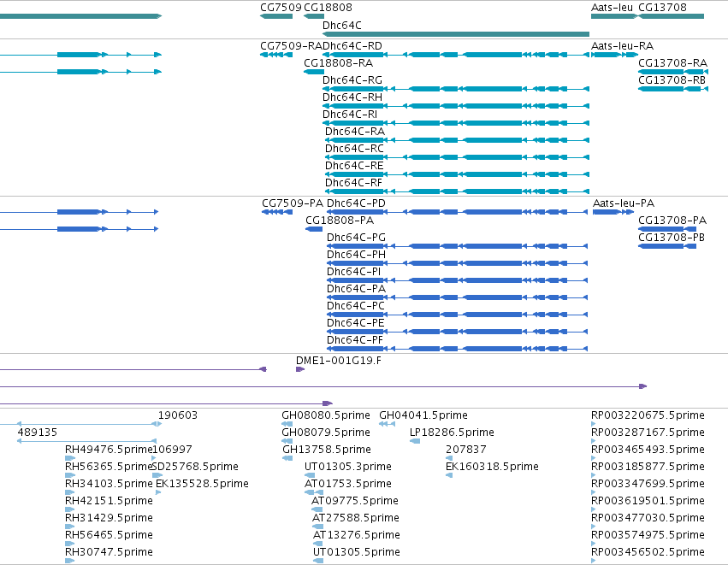Select the CG13708-RA transcript label
728x565 pixels.
coord(672,63)
